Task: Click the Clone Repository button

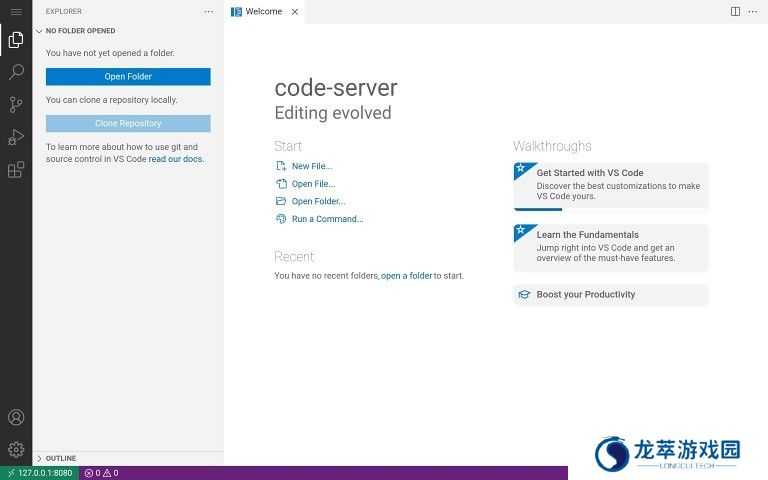Action: (128, 123)
